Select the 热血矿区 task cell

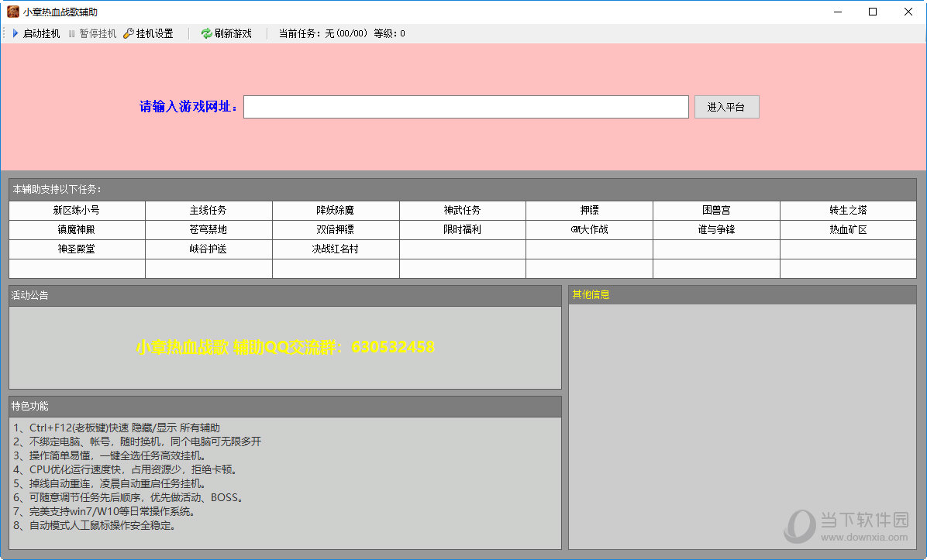pos(849,230)
